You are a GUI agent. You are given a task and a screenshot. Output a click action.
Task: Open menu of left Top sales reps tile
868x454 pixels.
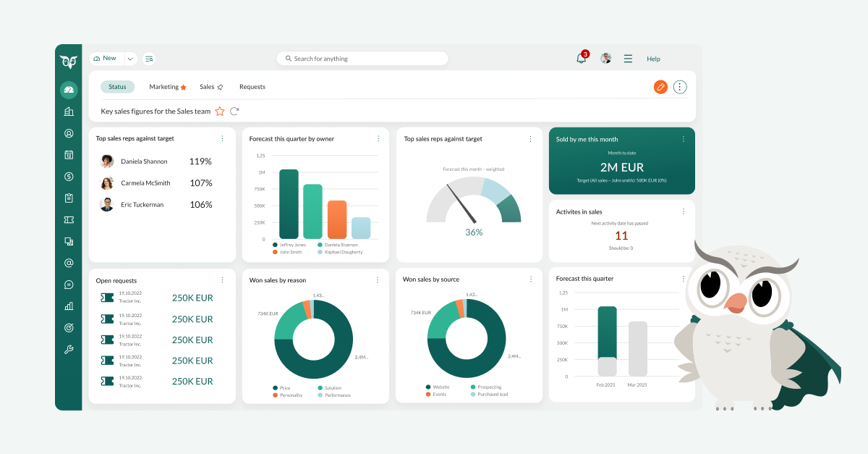tap(222, 138)
